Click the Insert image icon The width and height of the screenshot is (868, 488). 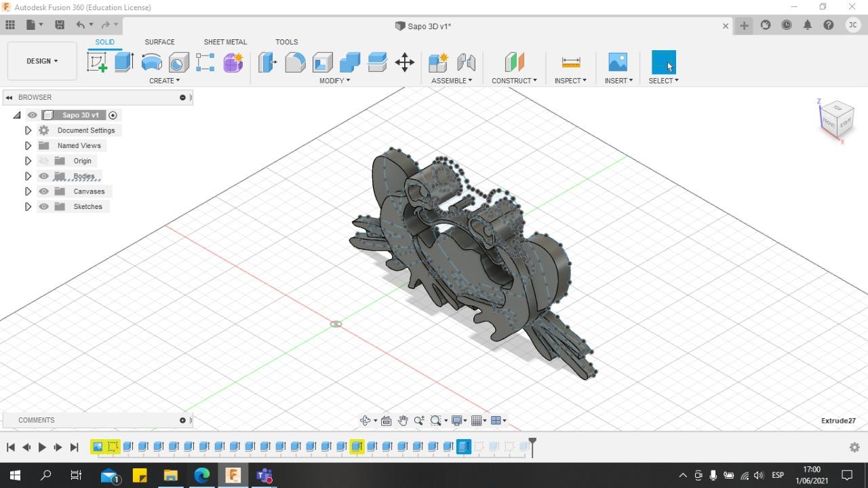(617, 62)
